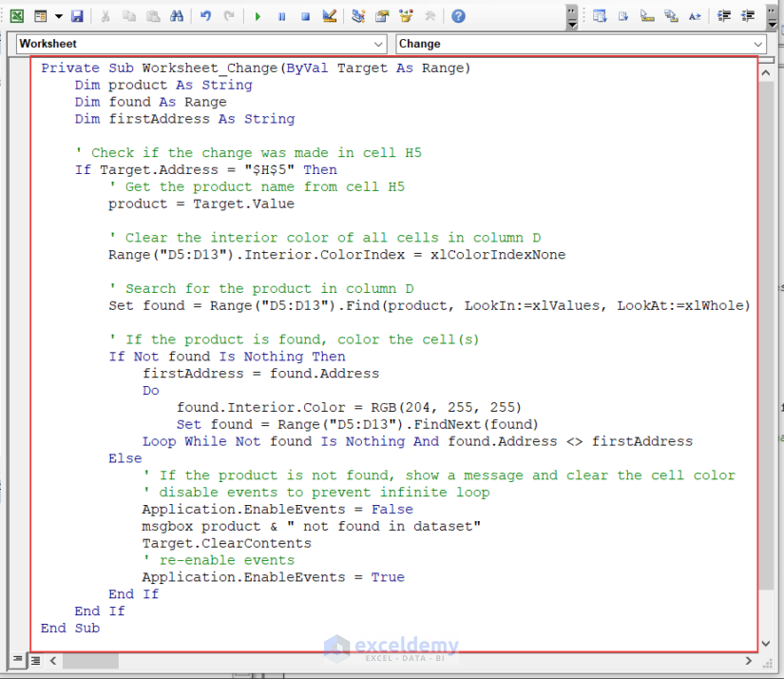Click the 'FindNext(found)' line

[357, 425]
